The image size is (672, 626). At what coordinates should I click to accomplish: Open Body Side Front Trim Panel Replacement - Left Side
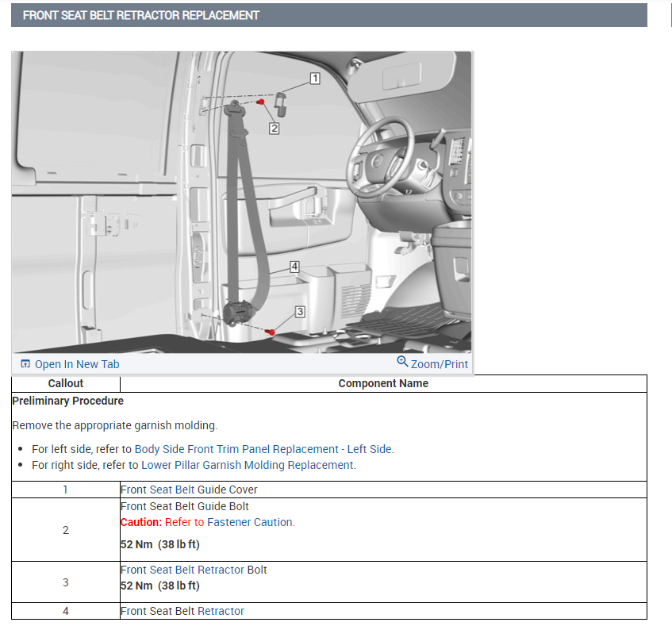point(263,449)
